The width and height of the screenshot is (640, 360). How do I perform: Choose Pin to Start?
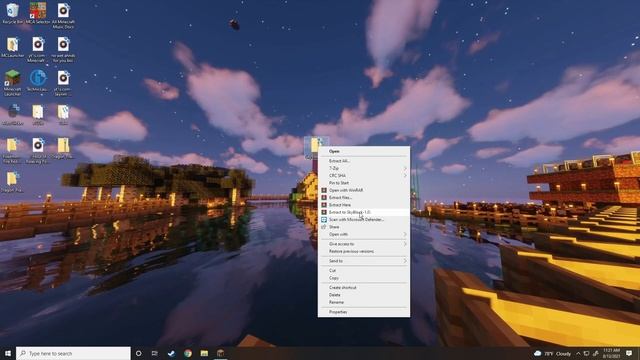364,183
